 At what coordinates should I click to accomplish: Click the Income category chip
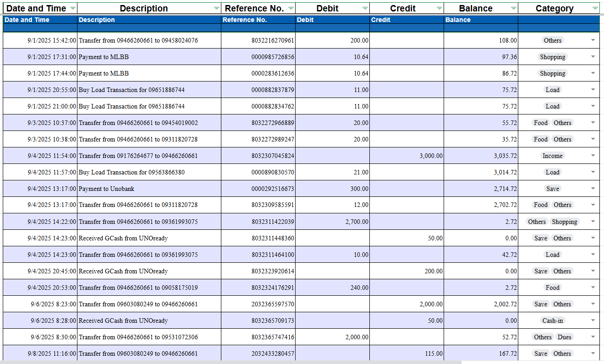[552, 156]
